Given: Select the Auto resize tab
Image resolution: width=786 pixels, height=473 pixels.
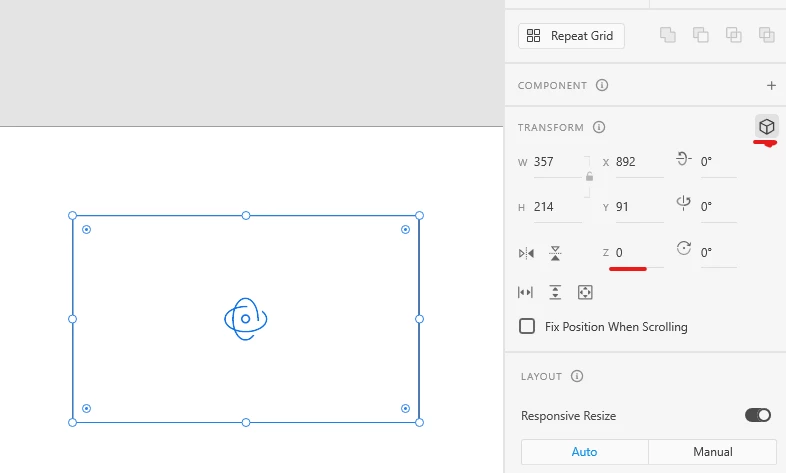Looking at the screenshot, I should pyautogui.click(x=584, y=452).
